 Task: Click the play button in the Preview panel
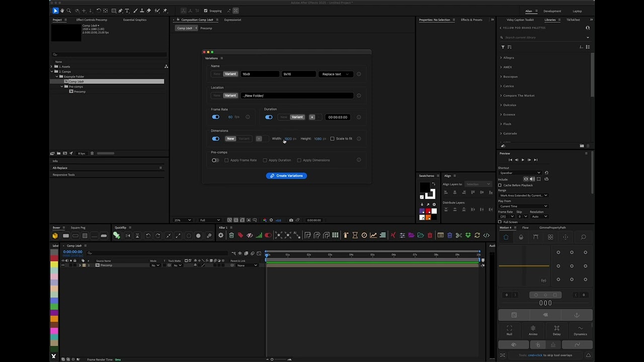click(x=523, y=160)
